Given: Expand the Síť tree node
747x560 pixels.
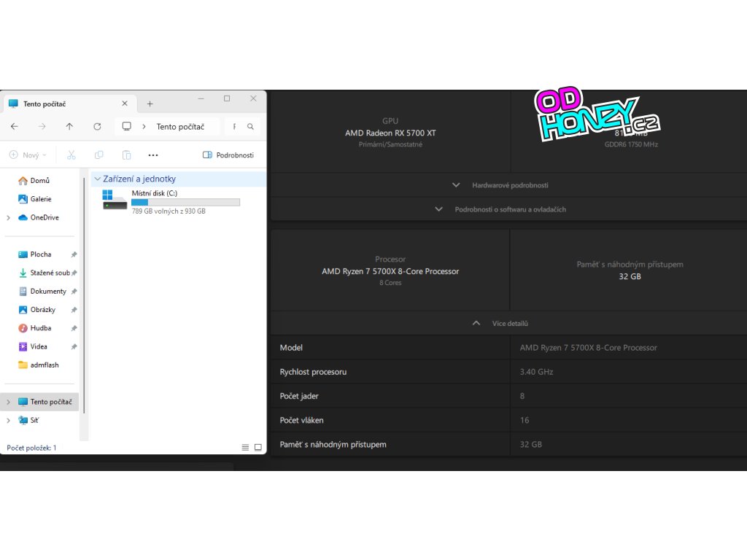Looking at the screenshot, I should tap(9, 421).
